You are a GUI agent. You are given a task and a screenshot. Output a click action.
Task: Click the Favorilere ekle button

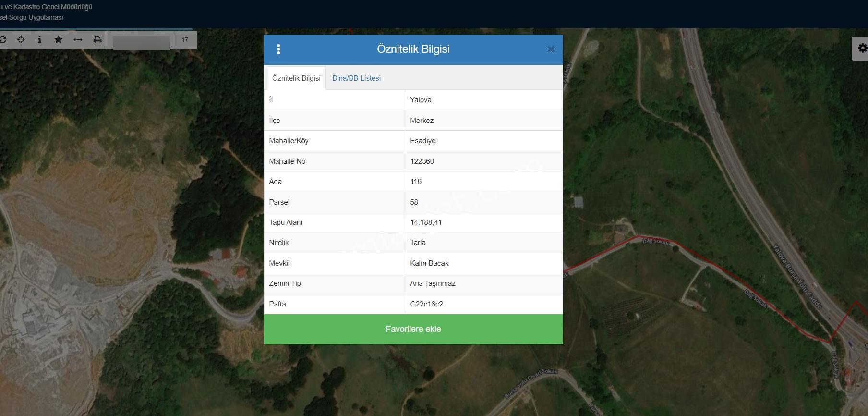[x=413, y=329]
